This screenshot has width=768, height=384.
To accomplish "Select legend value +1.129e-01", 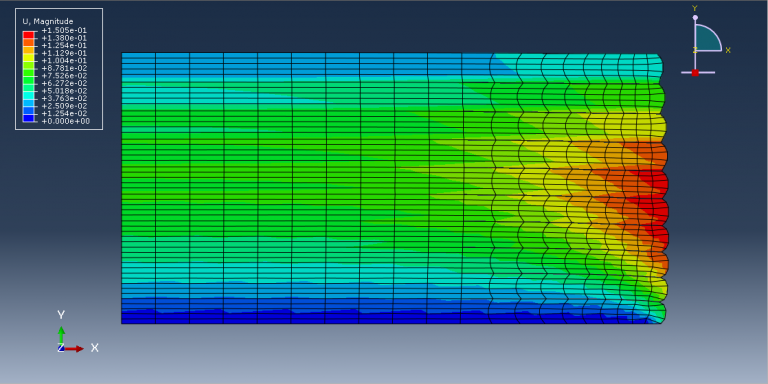I will (64, 53).
